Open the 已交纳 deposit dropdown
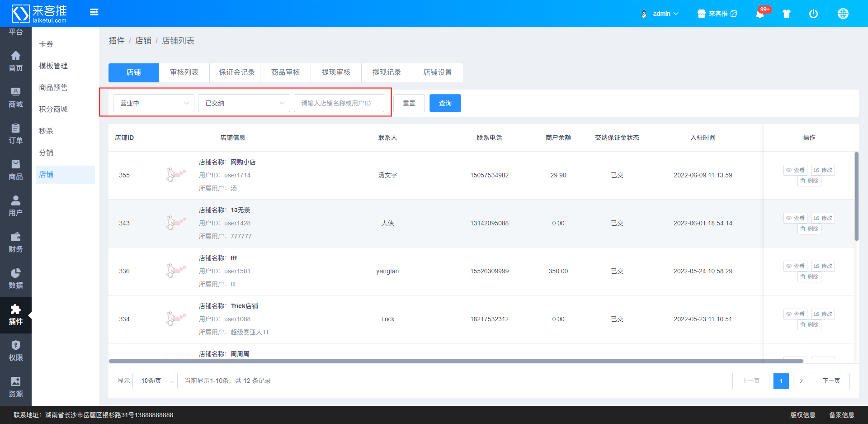Image resolution: width=868 pixels, height=424 pixels. [x=244, y=103]
